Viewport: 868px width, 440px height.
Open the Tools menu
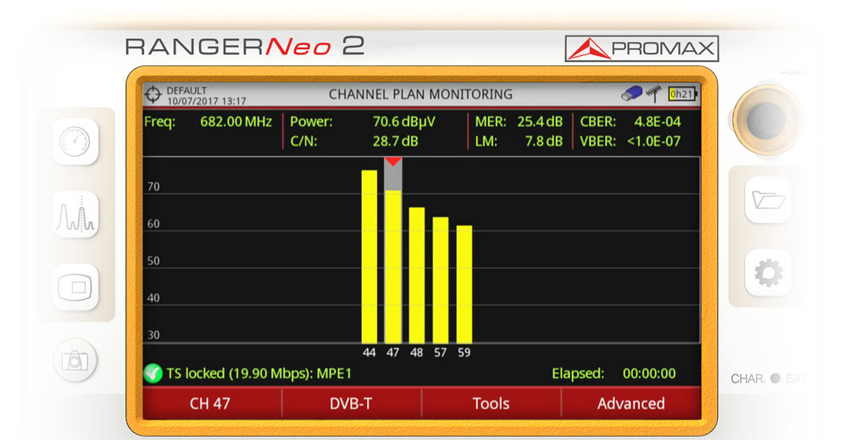coord(491,404)
